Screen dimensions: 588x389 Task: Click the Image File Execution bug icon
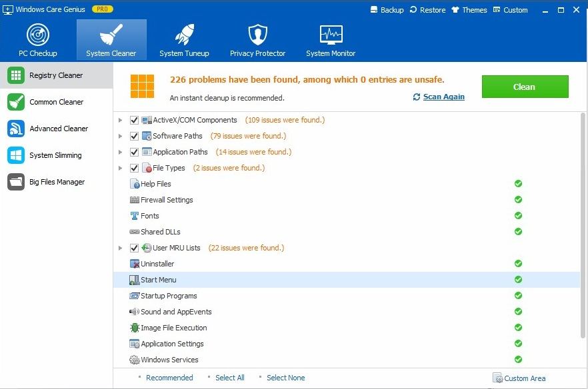(135, 328)
